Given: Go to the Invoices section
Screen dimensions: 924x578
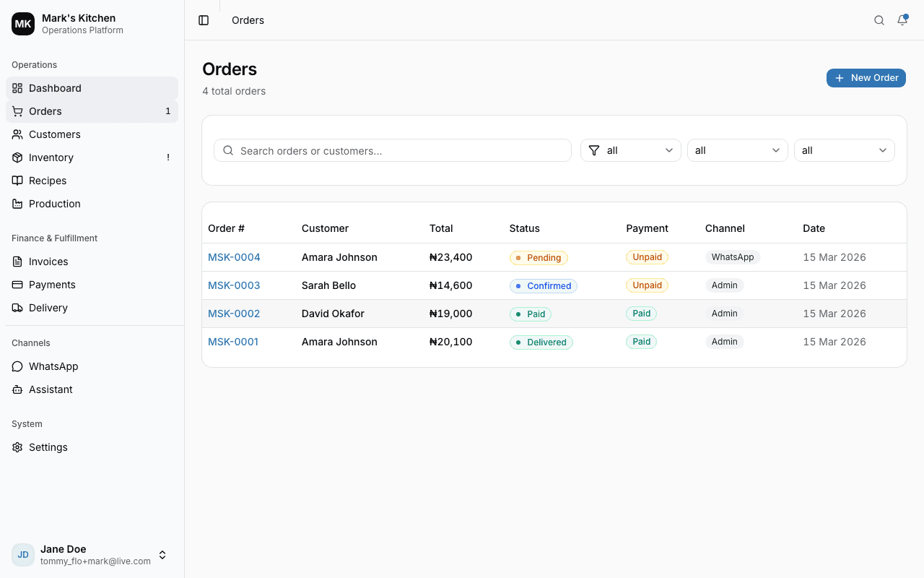Looking at the screenshot, I should (47, 261).
